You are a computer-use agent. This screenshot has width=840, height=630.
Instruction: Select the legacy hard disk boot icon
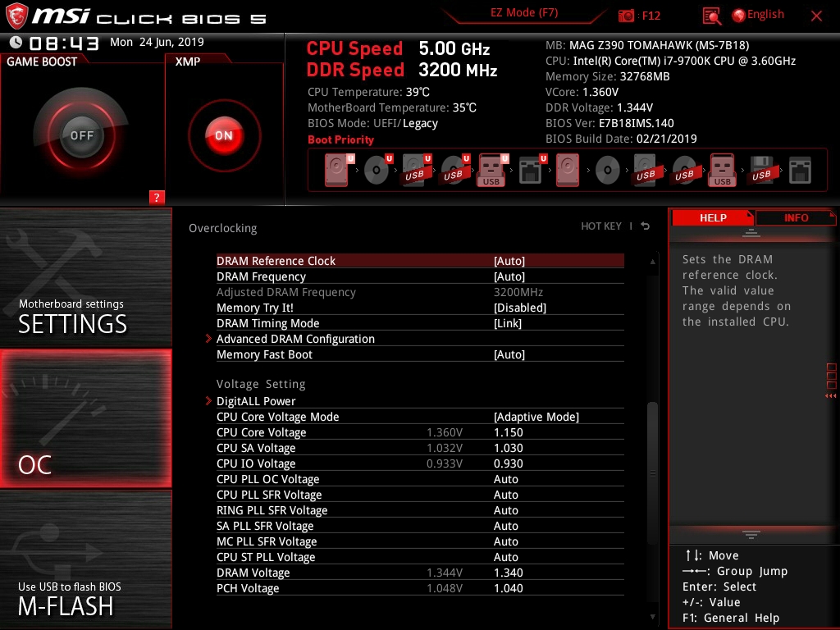point(568,171)
